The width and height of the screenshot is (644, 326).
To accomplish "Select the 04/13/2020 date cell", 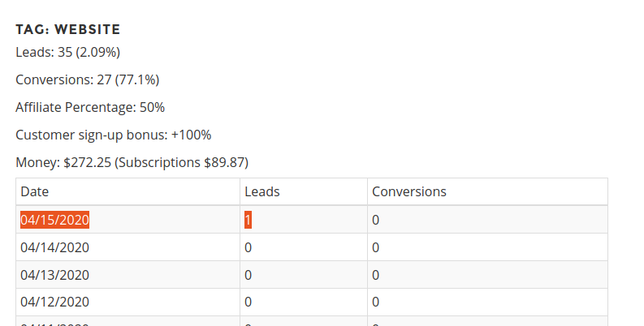I will tap(54, 275).
